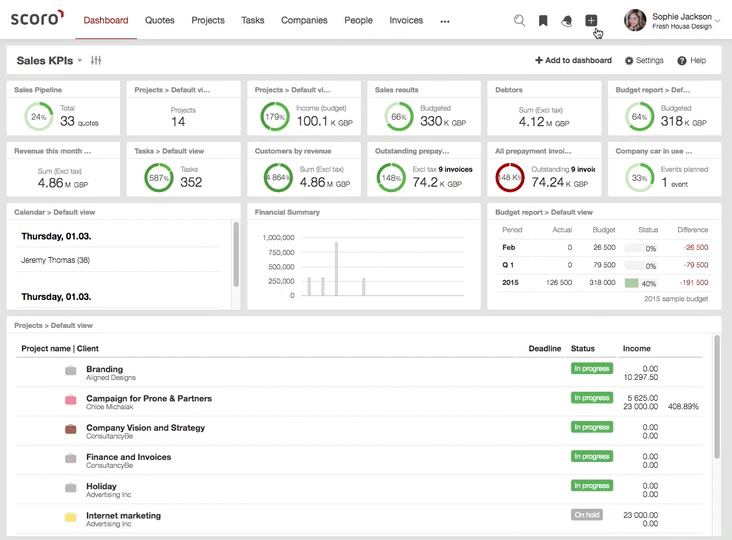Click the plus quick-add icon
This screenshot has height=540, width=732.
click(x=591, y=20)
